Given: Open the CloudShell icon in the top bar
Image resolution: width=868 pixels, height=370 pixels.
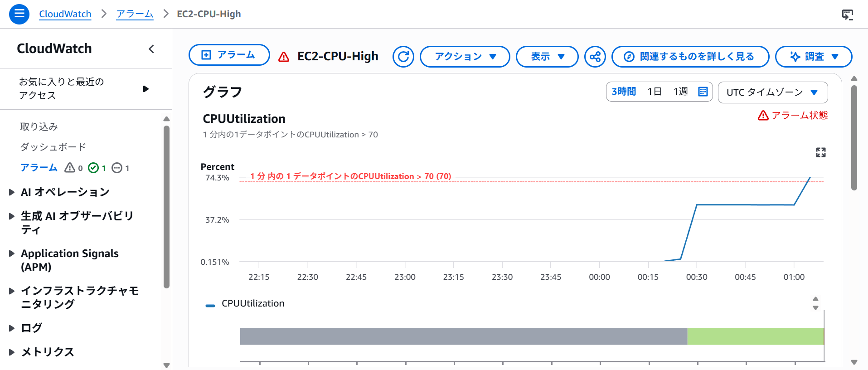Looking at the screenshot, I should click(847, 15).
